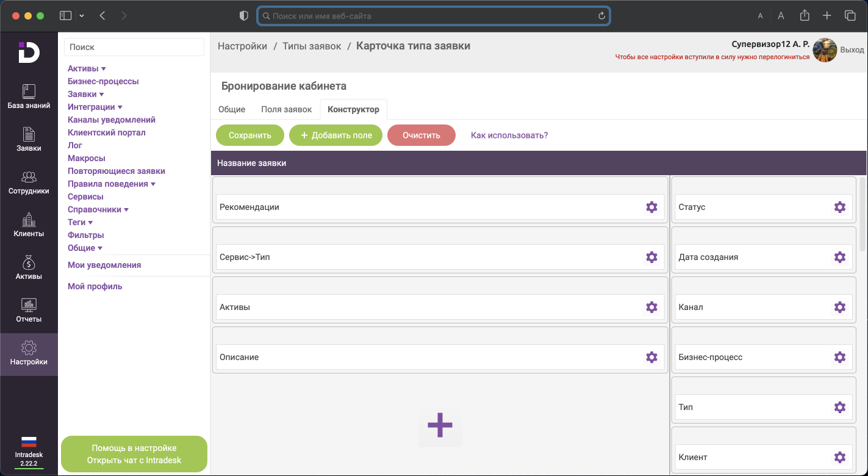Go back using Safari back arrow
This screenshot has width=868, height=476.
(102, 16)
